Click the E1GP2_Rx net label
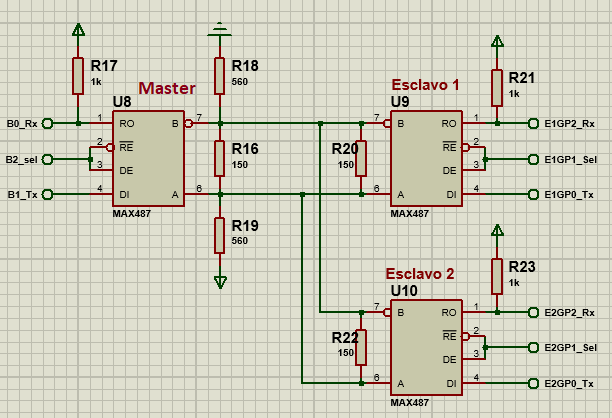Image resolution: width=612 pixels, height=418 pixels. [569, 124]
